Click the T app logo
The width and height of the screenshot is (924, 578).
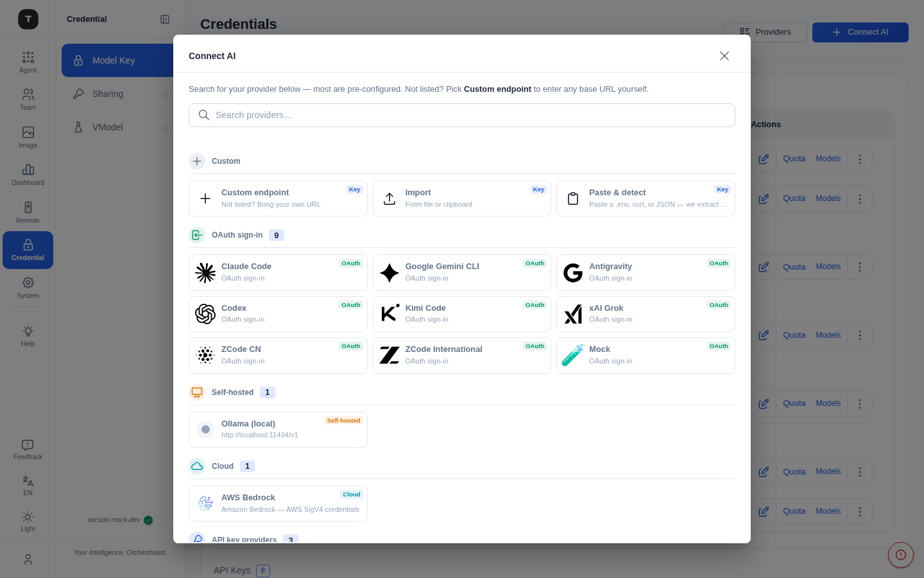(x=28, y=19)
